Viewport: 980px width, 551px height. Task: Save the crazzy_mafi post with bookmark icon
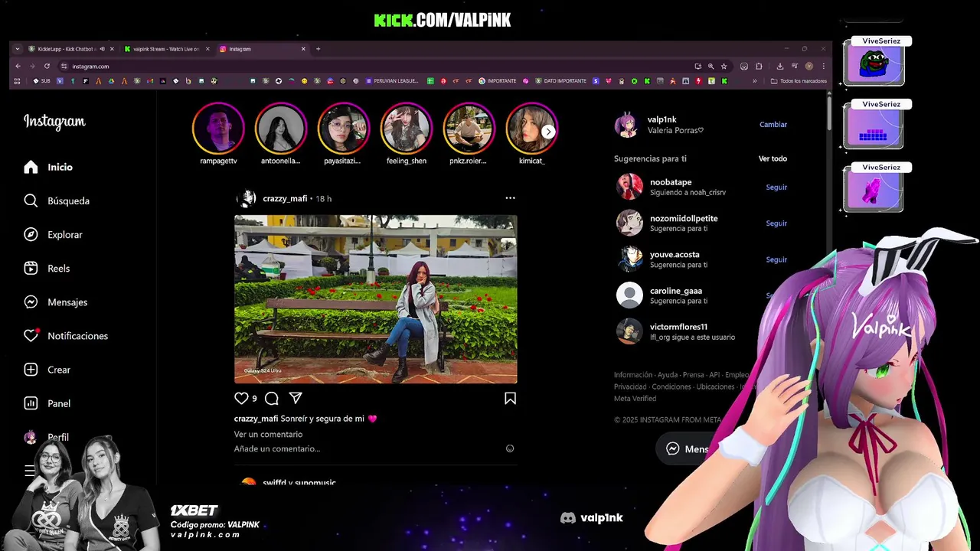(x=510, y=398)
